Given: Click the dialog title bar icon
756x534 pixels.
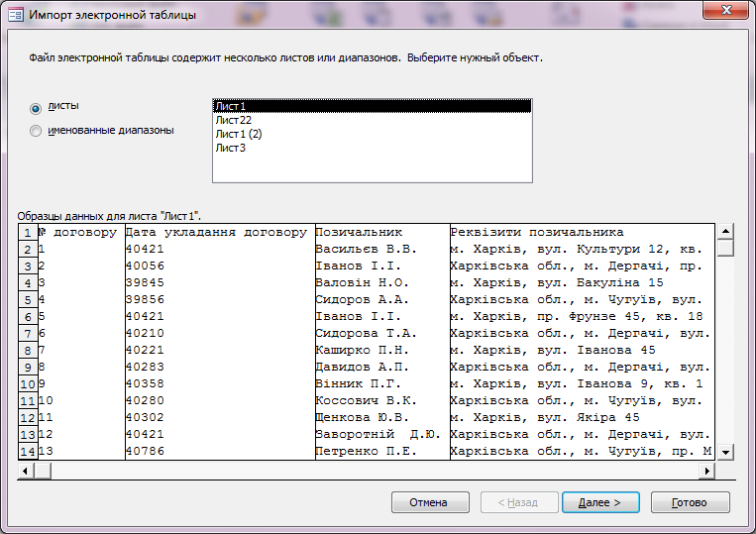Looking at the screenshot, I should pos(16,15).
